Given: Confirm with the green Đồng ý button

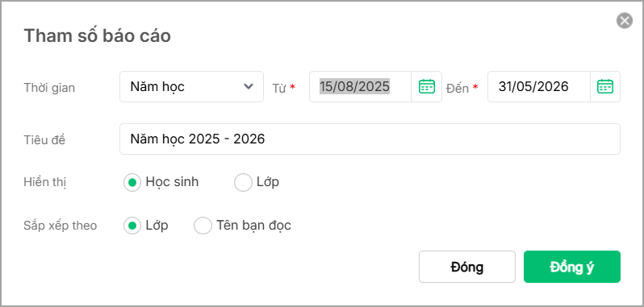Looking at the screenshot, I should click(571, 267).
